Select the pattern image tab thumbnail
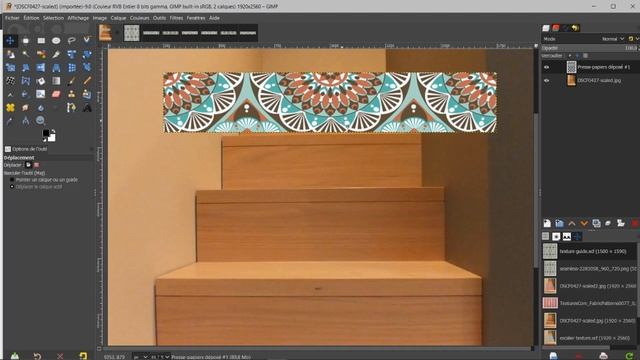 click(131, 33)
